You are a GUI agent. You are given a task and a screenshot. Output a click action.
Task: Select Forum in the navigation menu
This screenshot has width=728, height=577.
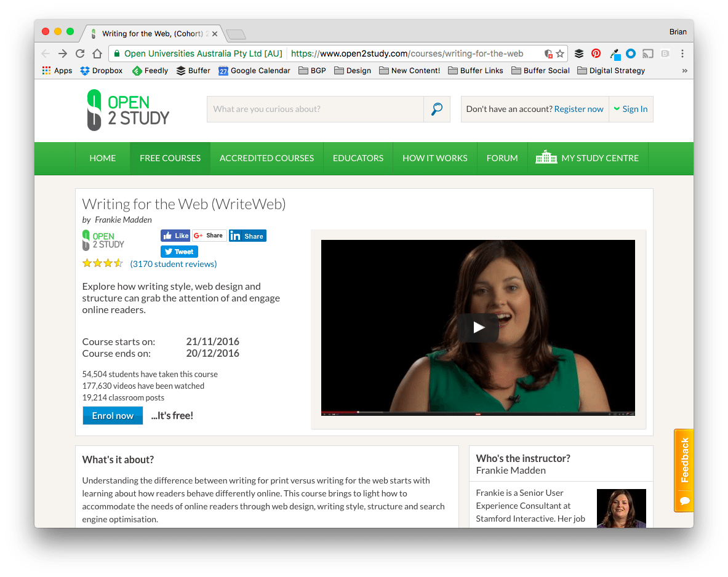coord(502,158)
